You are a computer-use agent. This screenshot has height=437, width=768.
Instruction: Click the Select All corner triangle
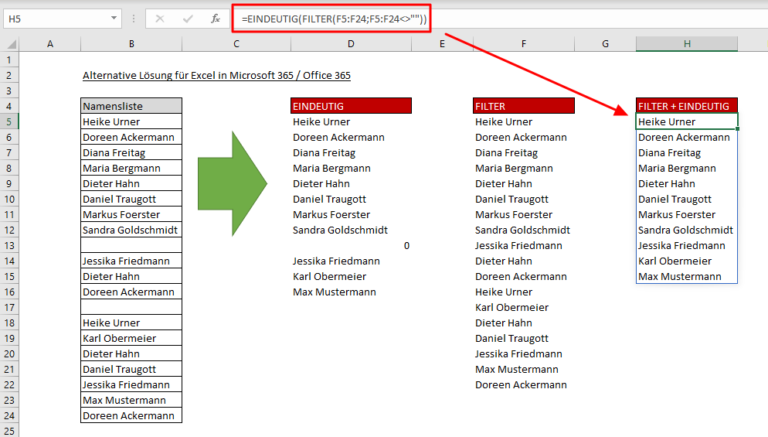click(x=10, y=43)
